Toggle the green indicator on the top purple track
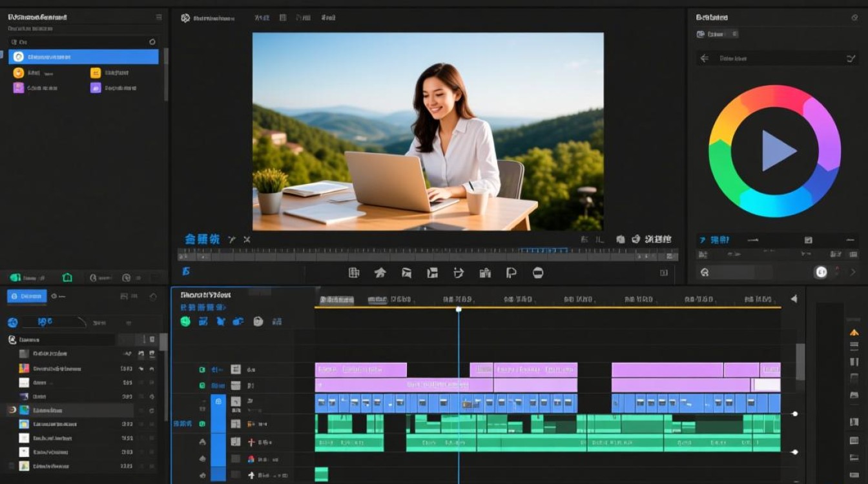 point(202,370)
